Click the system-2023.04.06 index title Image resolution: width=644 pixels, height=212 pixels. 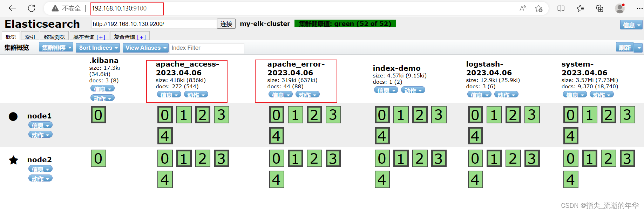(584, 68)
